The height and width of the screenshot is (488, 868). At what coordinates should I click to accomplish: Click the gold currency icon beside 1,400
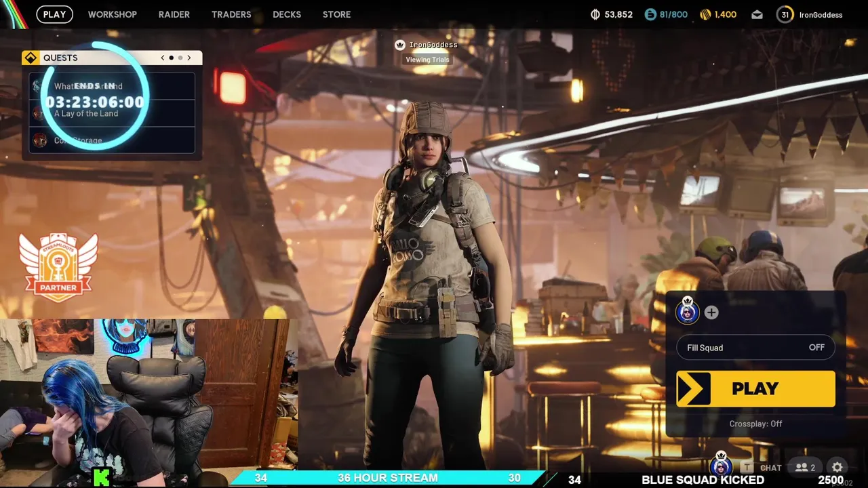(x=705, y=14)
